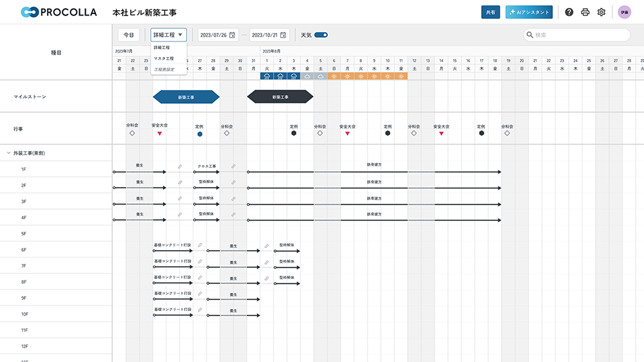Select the 型枠解体 task bar in 8F row
The width and height of the screenshot is (644, 362).
click(286, 283)
